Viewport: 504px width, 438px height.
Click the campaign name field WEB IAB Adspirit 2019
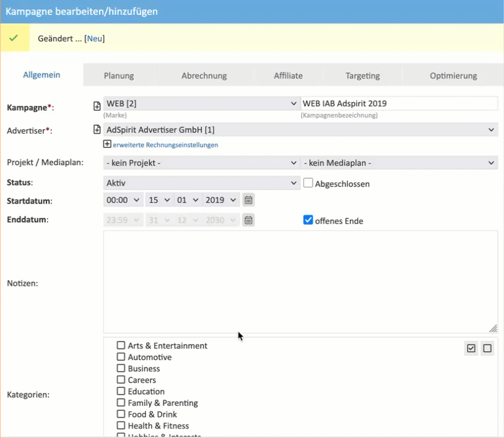click(399, 103)
